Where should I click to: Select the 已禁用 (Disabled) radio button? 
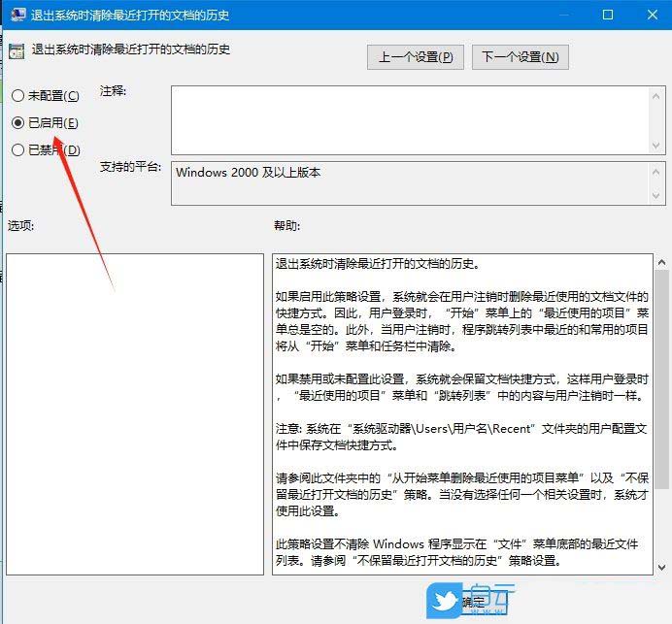coord(17,150)
